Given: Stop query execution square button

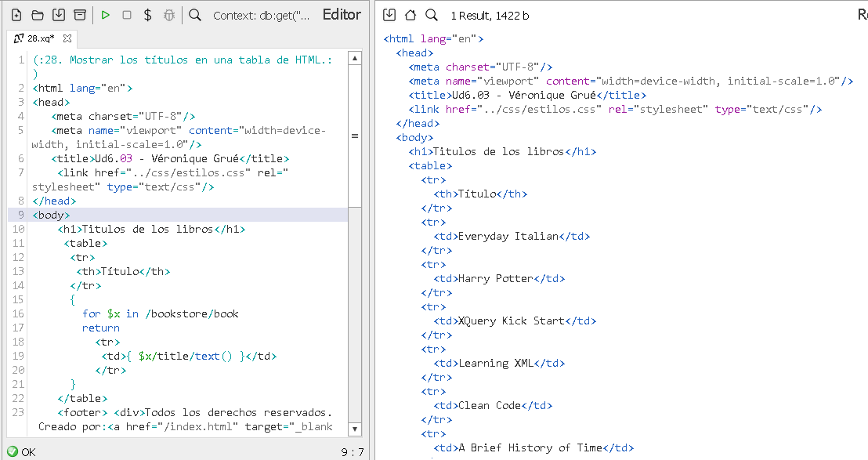Looking at the screenshot, I should [x=127, y=15].
